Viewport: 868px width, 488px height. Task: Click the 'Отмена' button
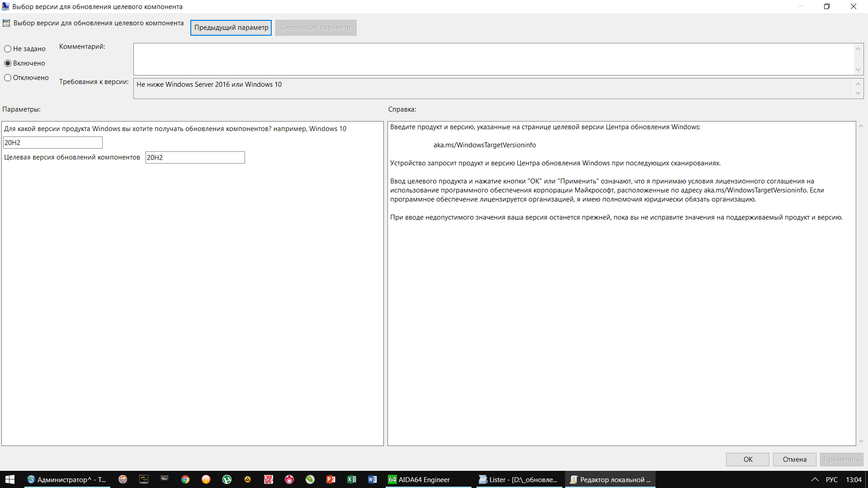click(x=794, y=460)
